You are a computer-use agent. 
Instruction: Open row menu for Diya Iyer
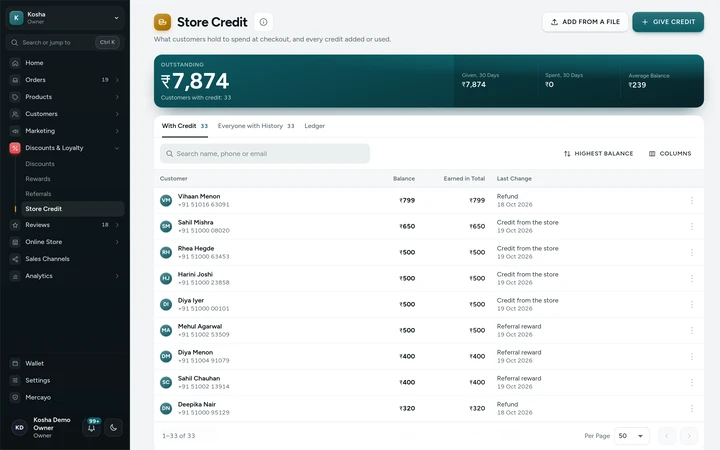(x=692, y=304)
